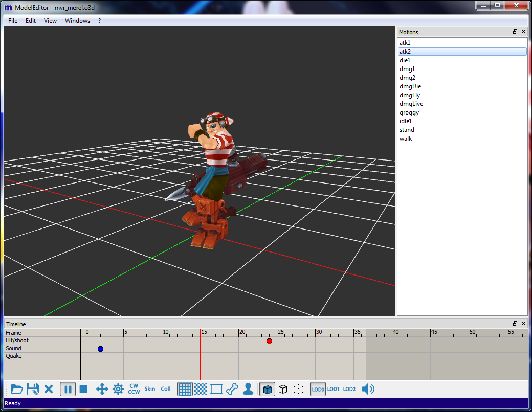The image size is (532, 412).
Task: Open a model file with folder icon
Action: [16, 389]
